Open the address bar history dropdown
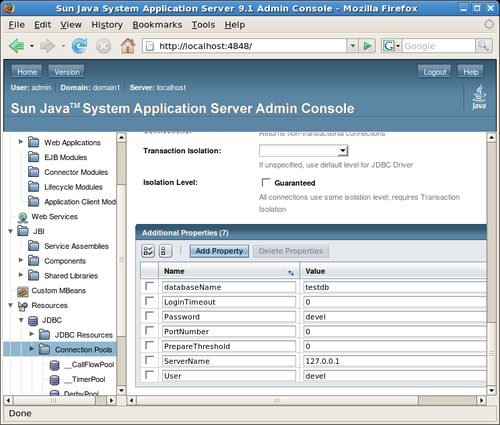The height and width of the screenshot is (425, 500). coord(352,46)
